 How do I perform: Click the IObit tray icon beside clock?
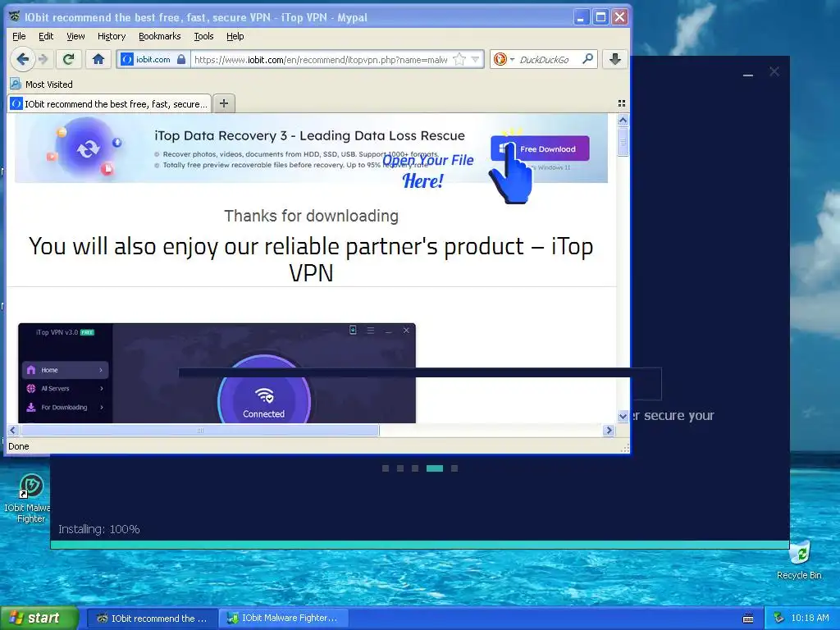779,619
